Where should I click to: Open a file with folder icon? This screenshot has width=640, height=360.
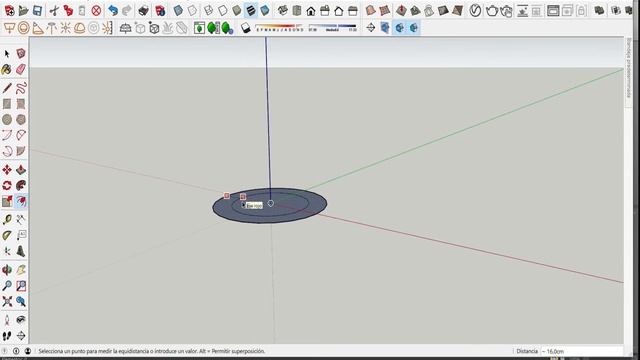(x=23, y=11)
